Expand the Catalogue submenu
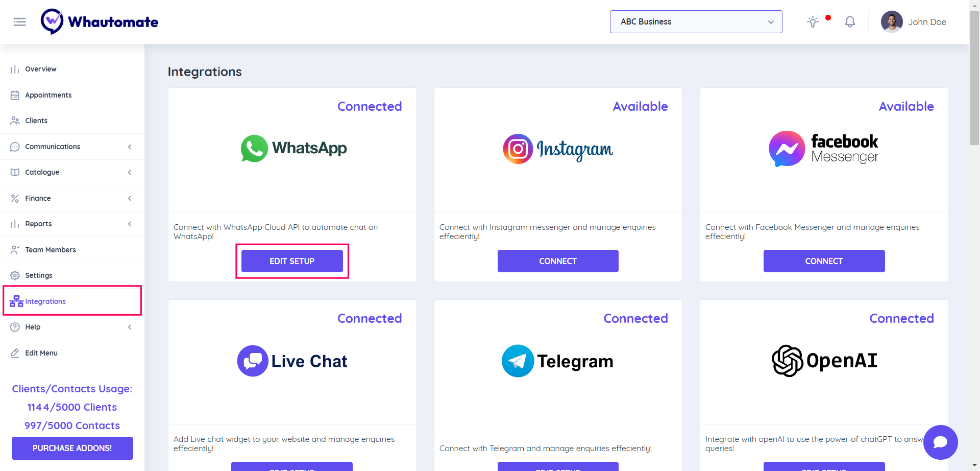This screenshot has height=471, width=980. pyautogui.click(x=130, y=173)
